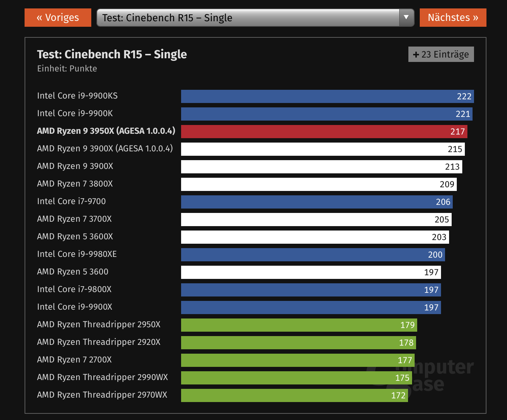Click the AMD Ryzen 7 3800X label
This screenshot has height=420, width=507.
coord(75,184)
